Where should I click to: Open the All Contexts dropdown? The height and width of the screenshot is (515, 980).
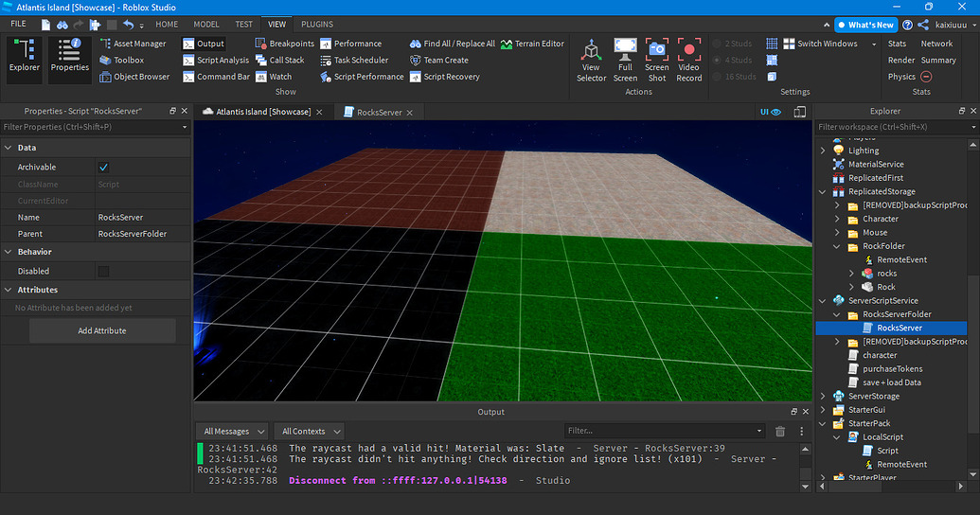coord(310,432)
